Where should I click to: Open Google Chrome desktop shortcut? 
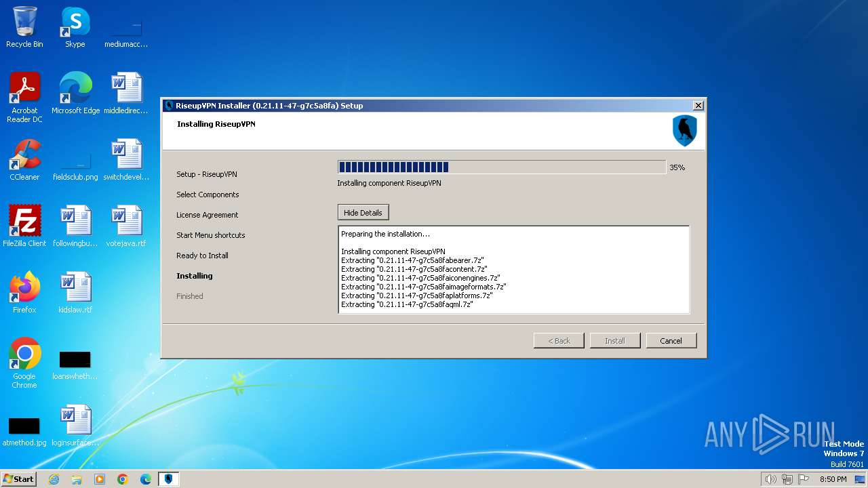(x=24, y=363)
